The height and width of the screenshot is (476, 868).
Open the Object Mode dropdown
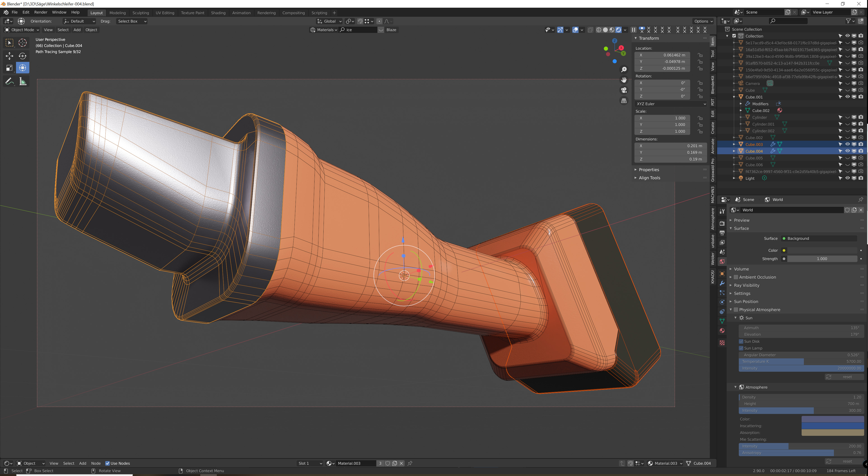[22, 30]
